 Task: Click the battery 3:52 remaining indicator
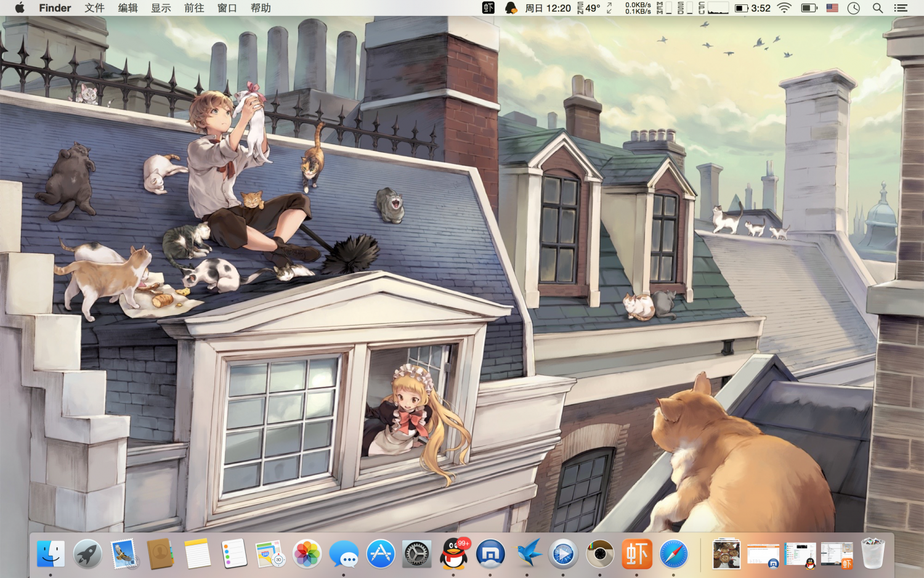753,8
